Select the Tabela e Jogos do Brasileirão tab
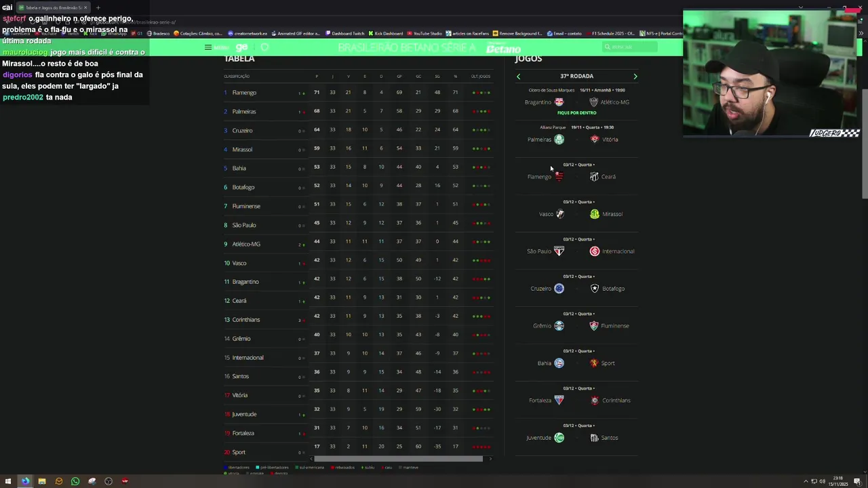 [53, 7]
